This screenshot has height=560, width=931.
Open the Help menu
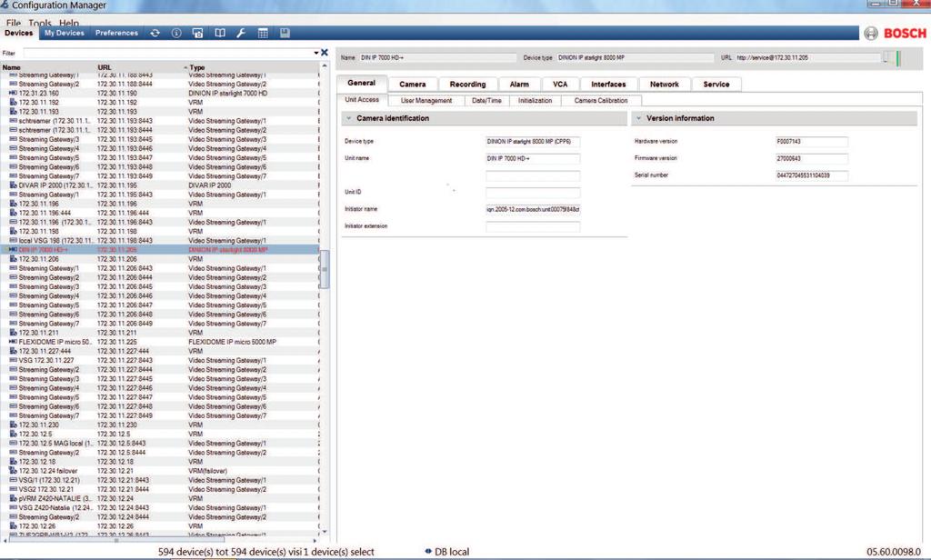click(x=69, y=23)
